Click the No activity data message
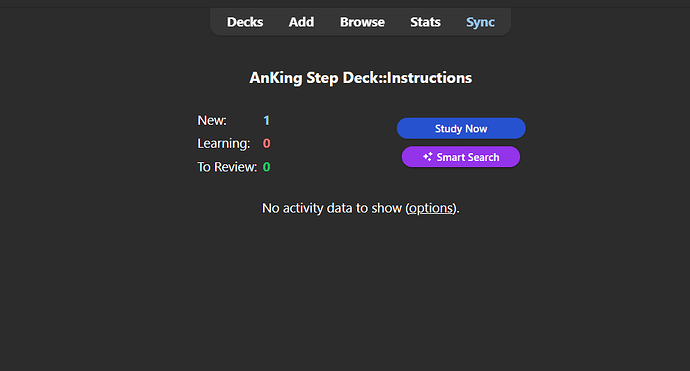The width and height of the screenshot is (690, 371). pos(360,208)
